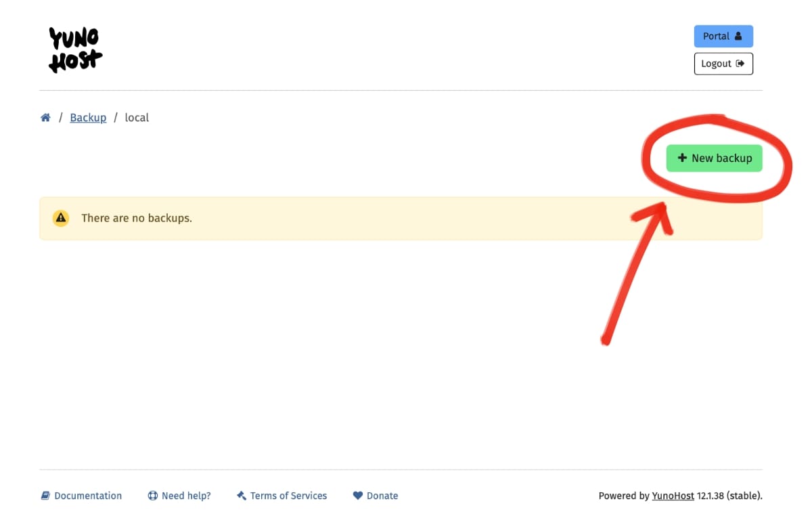Click the plus icon on New backup
812x518 pixels.
click(682, 158)
